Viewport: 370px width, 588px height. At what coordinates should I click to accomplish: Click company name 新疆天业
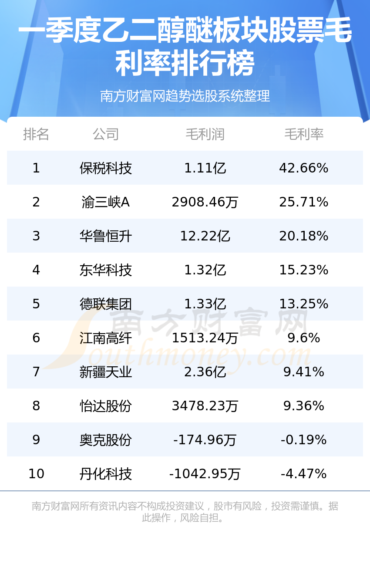coord(106,372)
